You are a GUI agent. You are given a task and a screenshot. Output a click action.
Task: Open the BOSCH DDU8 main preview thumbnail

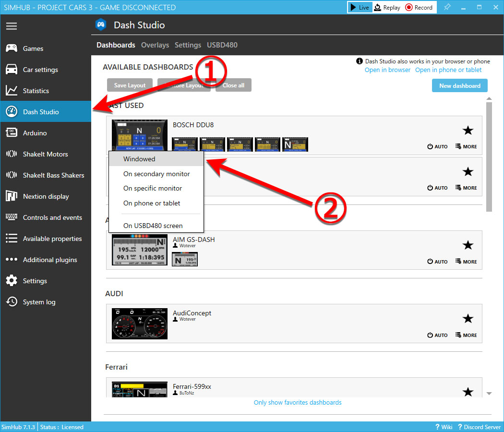pyautogui.click(x=140, y=135)
